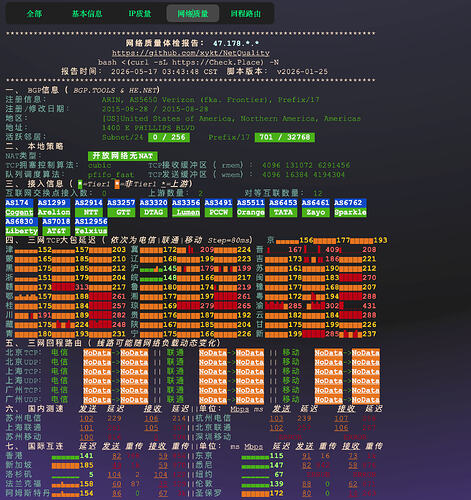This screenshot has height=500, width=471.
Task: Click the TATA label
Action: point(283,212)
